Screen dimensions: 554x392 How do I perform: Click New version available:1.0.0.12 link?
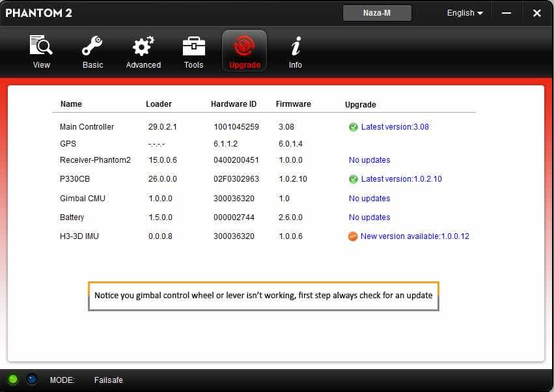(415, 236)
